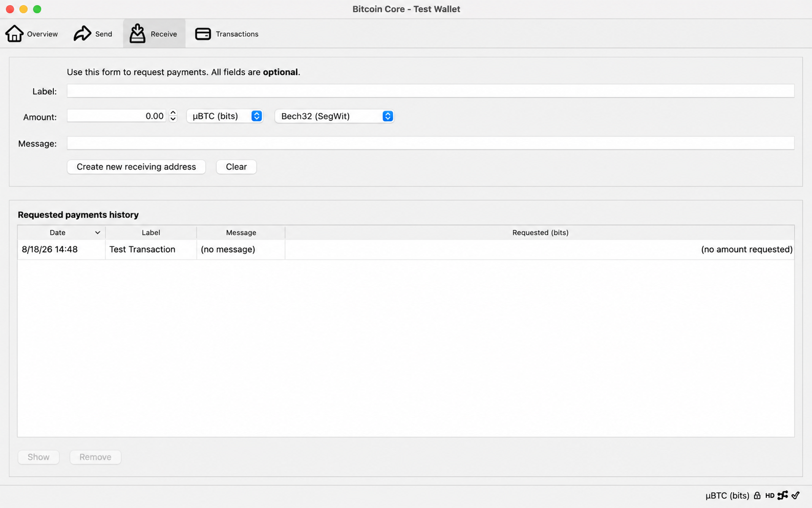Open the Overview house icon

click(14, 34)
